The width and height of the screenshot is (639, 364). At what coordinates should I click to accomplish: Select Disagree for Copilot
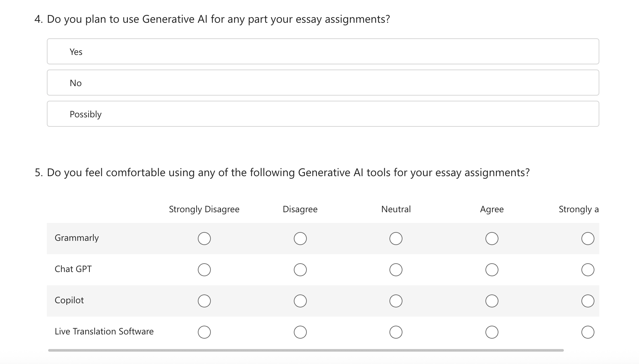tap(300, 301)
